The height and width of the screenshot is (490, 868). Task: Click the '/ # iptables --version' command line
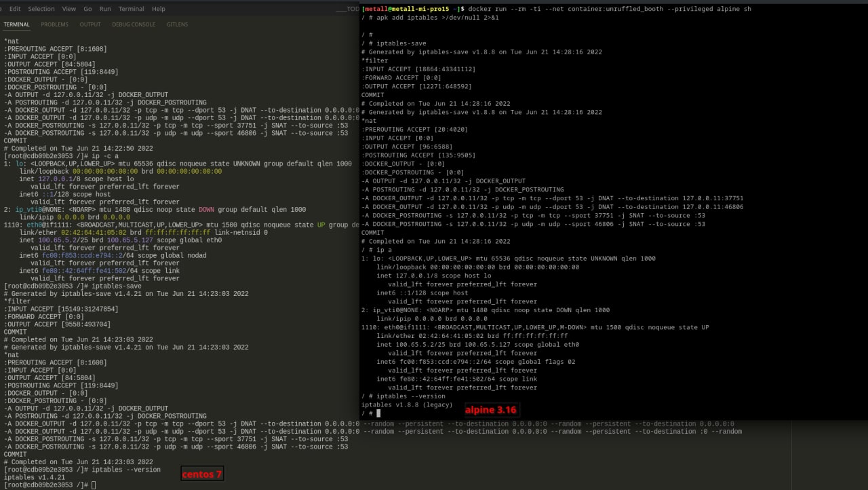tap(403, 396)
